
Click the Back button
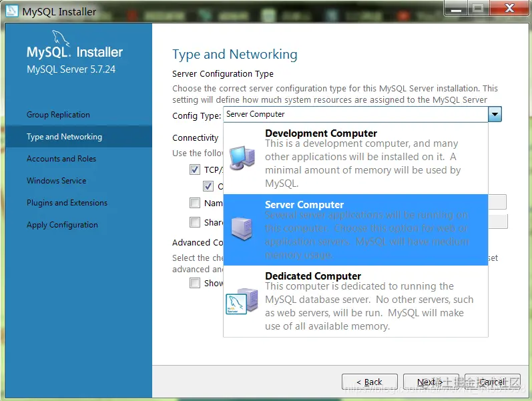pos(370,382)
